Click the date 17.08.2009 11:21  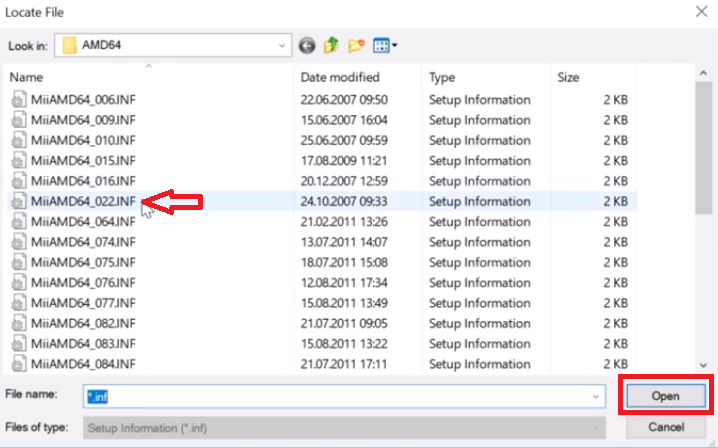[x=344, y=160]
